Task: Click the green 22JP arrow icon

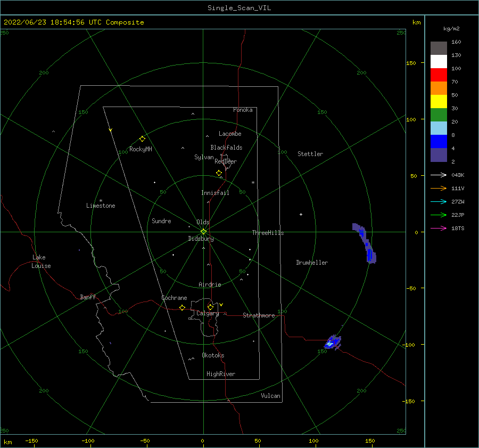Action: coord(439,215)
